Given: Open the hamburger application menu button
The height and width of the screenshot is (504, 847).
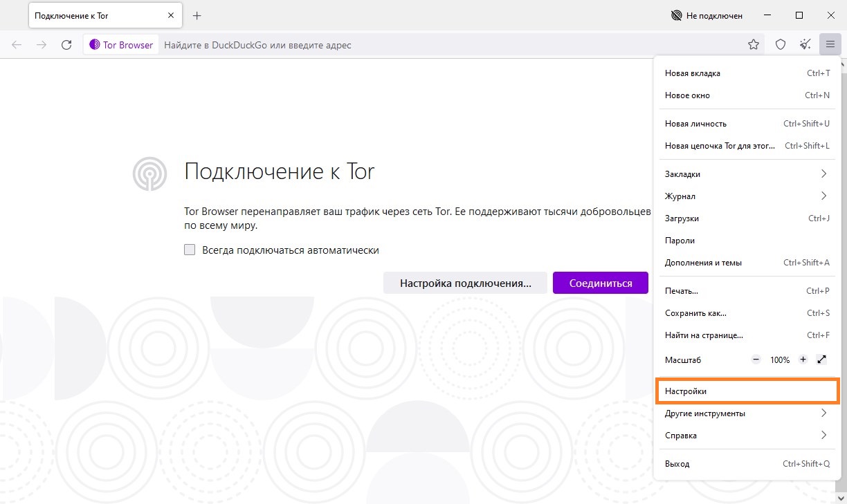Looking at the screenshot, I should [830, 45].
